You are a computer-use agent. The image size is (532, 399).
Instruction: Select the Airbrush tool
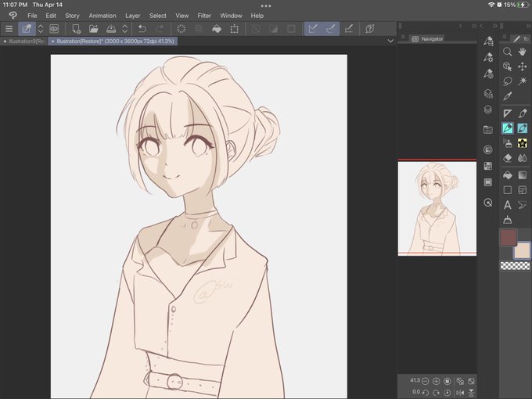point(507,143)
